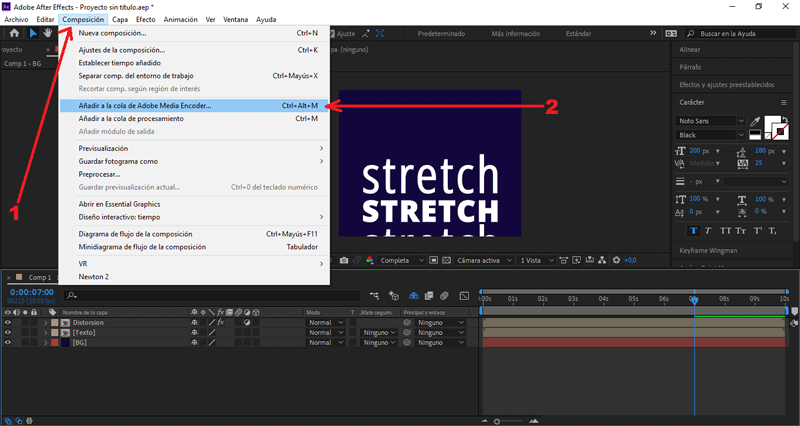Reset exposure icon in viewer

[616, 260]
